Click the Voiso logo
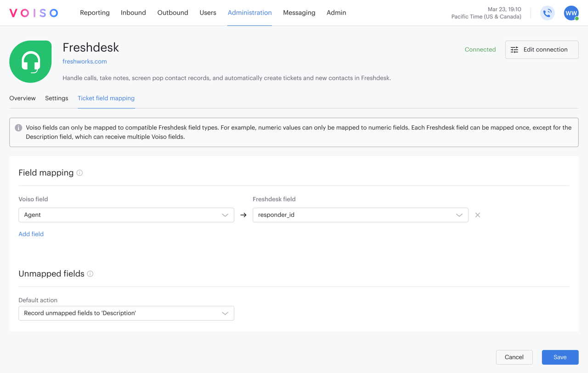The width and height of the screenshot is (588, 373). 34,13
